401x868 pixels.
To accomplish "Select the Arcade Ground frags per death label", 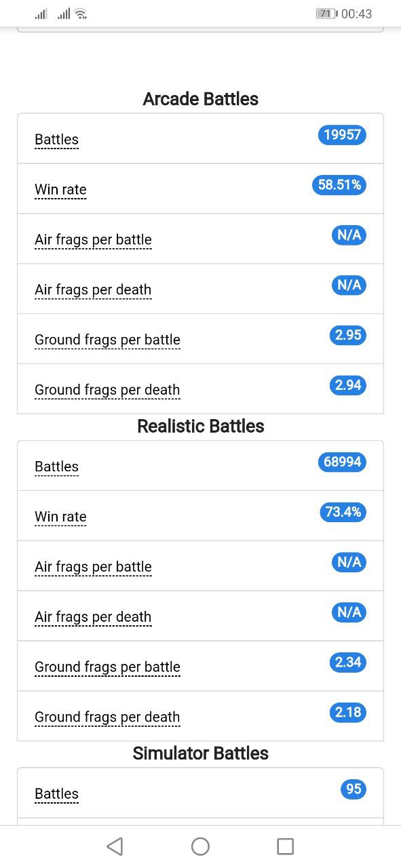I will [x=107, y=390].
